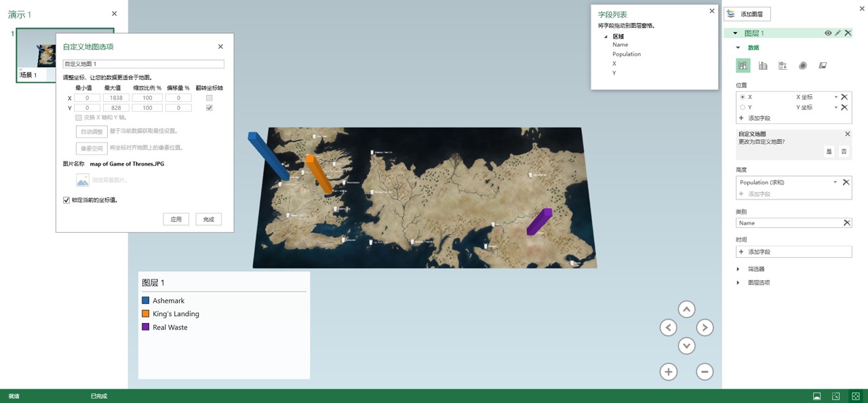Select the stacked column chart type
868x403 pixels.
pyautogui.click(x=743, y=66)
